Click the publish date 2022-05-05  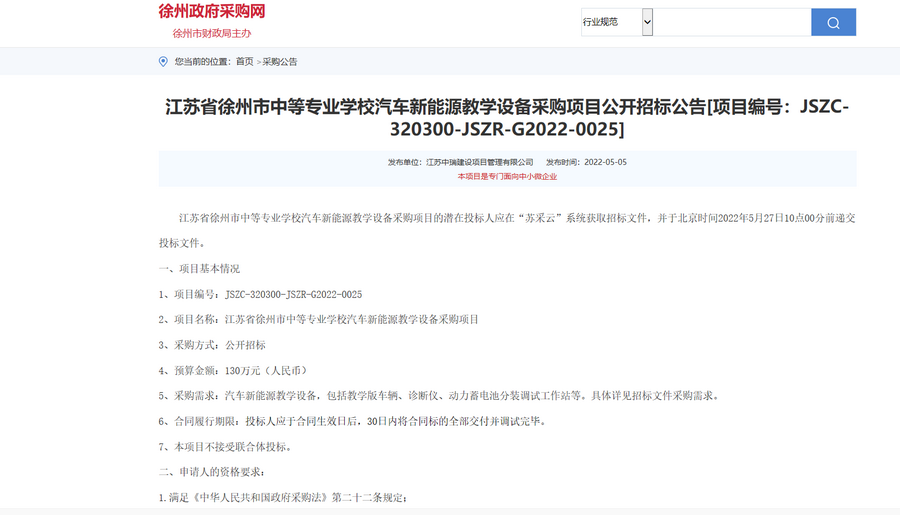click(605, 162)
